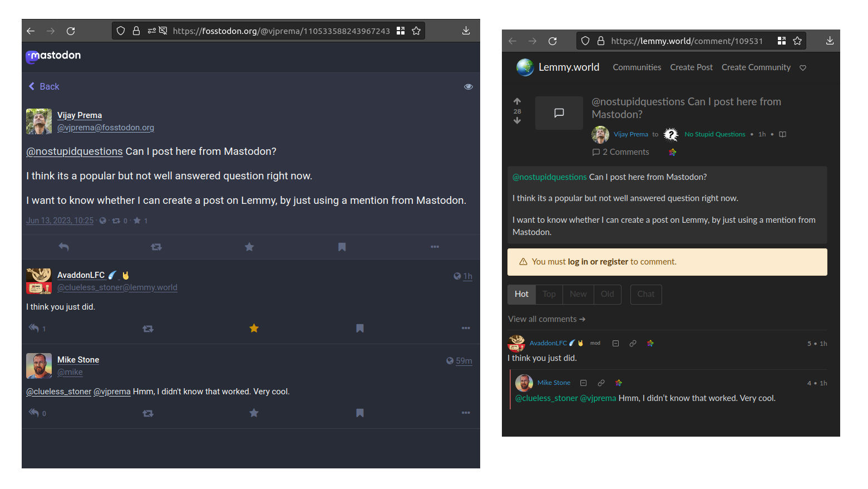Collapse Mike Stone's comment on Lemmy
Screen dimensions: 868x489
(583, 383)
